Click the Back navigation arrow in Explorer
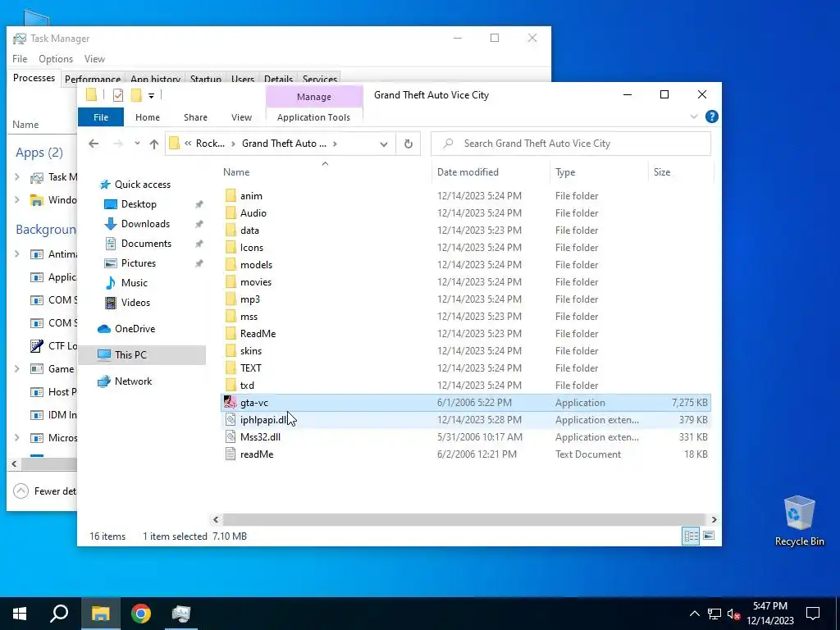This screenshot has width=840, height=630. pyautogui.click(x=94, y=144)
